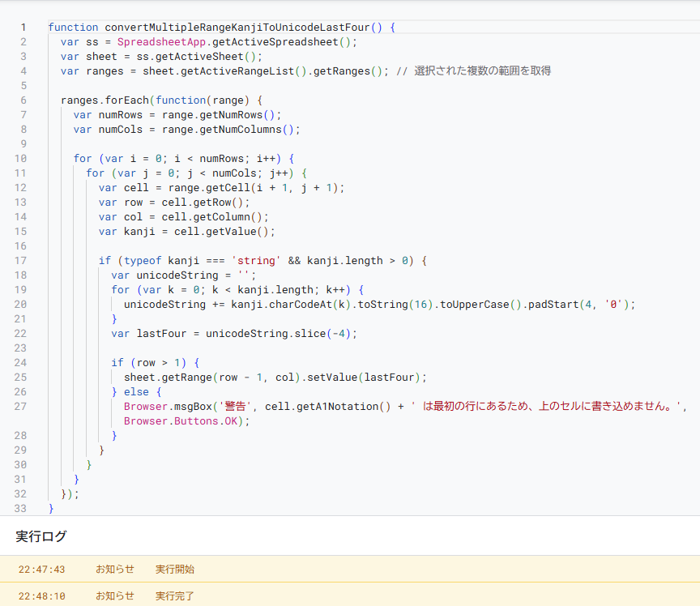This screenshot has width=700, height=606.
Task: Click the Japanese warning message string on line 27
Action: click(x=545, y=407)
